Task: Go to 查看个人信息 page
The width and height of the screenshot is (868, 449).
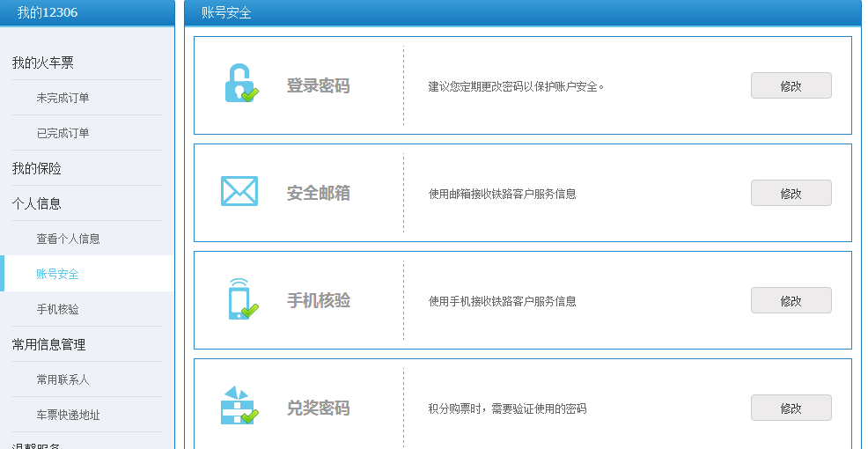Action: [68, 239]
